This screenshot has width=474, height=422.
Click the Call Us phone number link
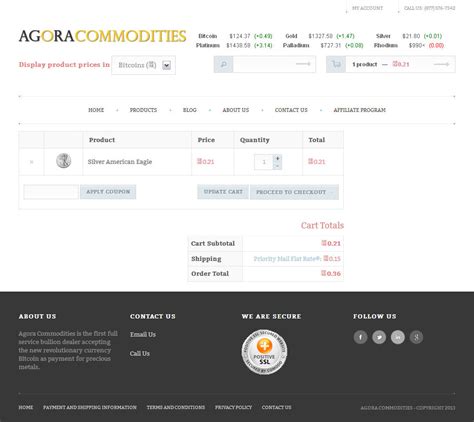coord(429,8)
